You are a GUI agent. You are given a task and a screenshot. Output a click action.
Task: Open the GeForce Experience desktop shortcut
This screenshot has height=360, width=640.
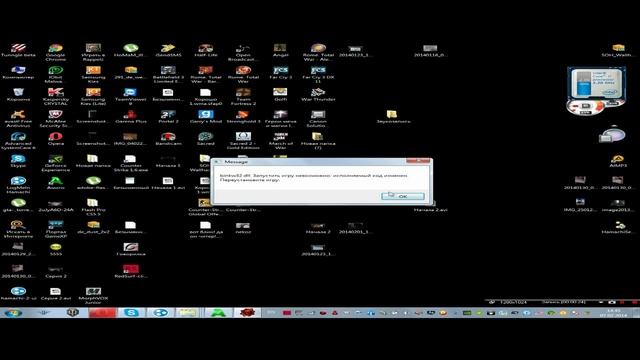pos(56,163)
